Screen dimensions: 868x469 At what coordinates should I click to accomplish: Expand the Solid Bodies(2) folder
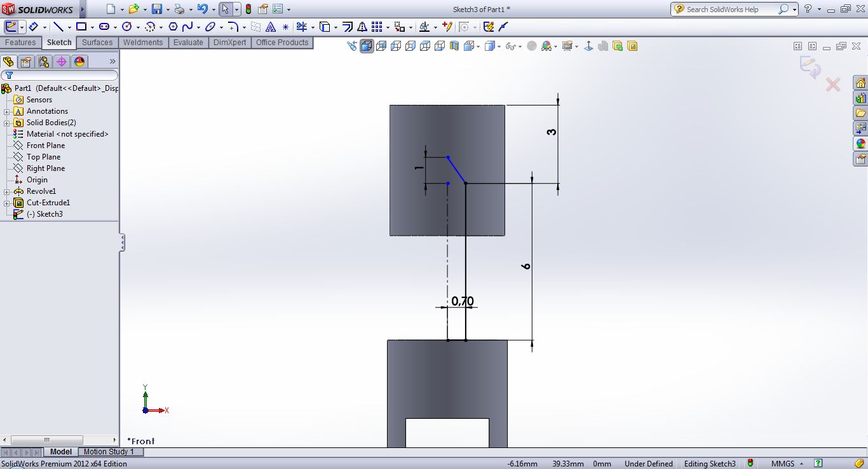coord(7,123)
